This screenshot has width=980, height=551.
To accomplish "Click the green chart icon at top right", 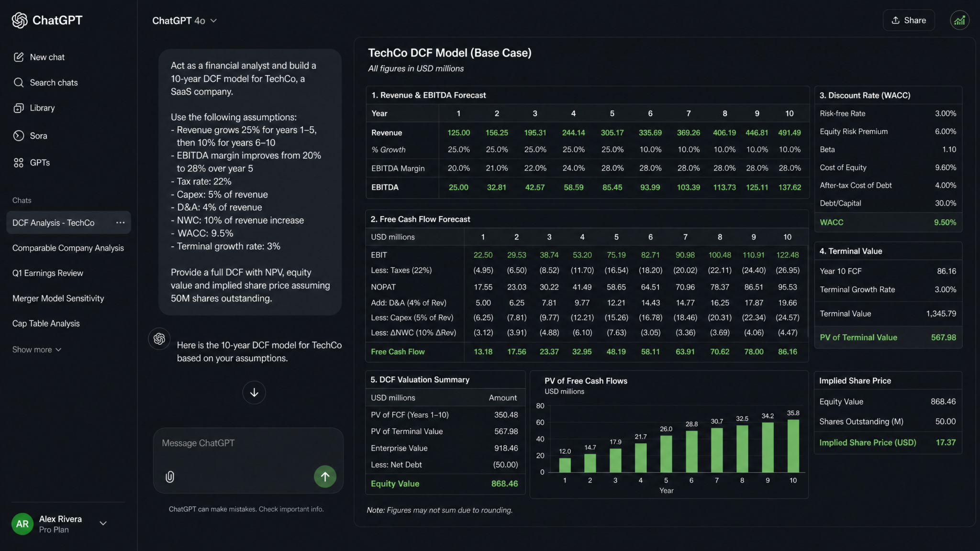I will [959, 20].
